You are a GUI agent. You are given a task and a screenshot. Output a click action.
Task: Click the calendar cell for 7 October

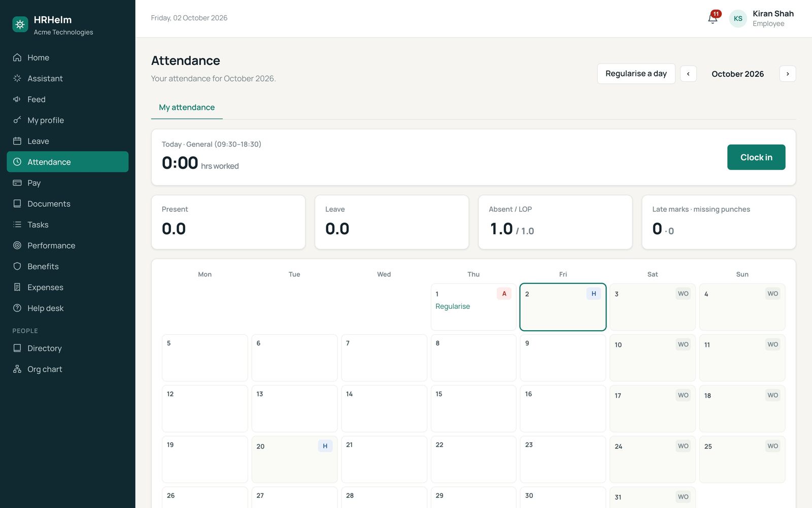[384, 358]
